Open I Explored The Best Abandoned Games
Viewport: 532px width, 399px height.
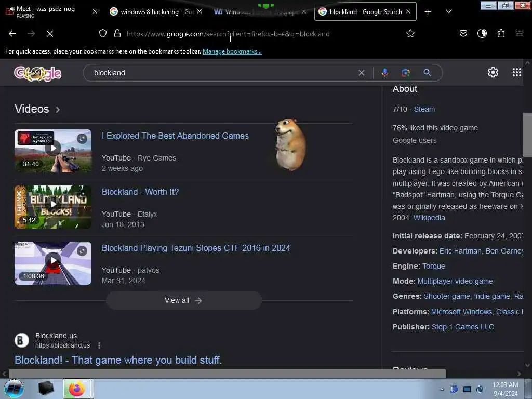coord(175,136)
